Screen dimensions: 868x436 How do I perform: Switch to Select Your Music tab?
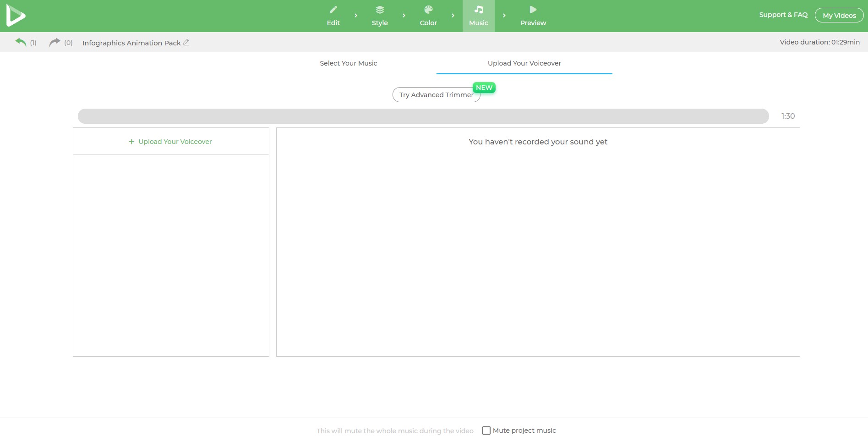coord(348,63)
